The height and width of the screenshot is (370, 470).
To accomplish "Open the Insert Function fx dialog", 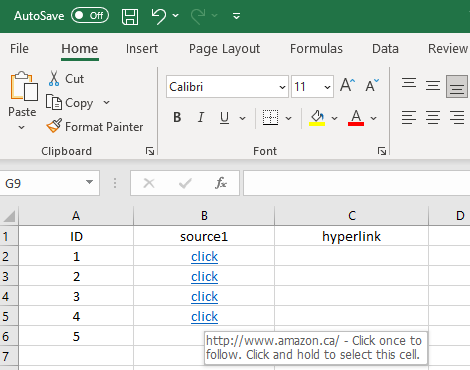I will tap(221, 183).
